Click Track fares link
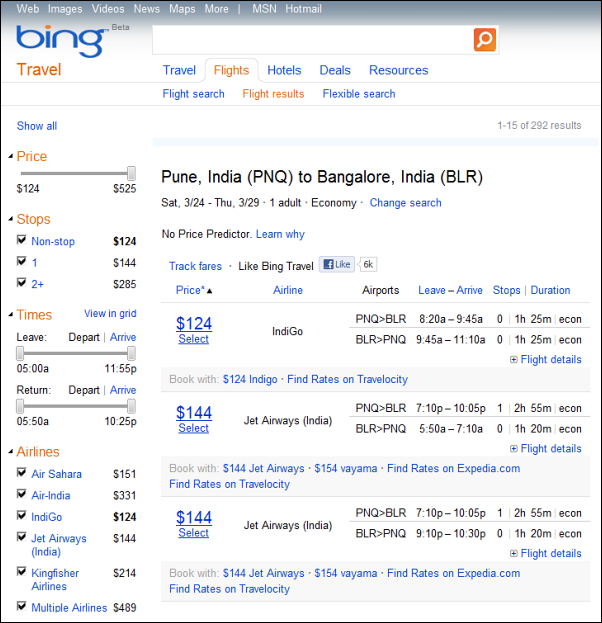This screenshot has width=602, height=623. click(x=196, y=266)
